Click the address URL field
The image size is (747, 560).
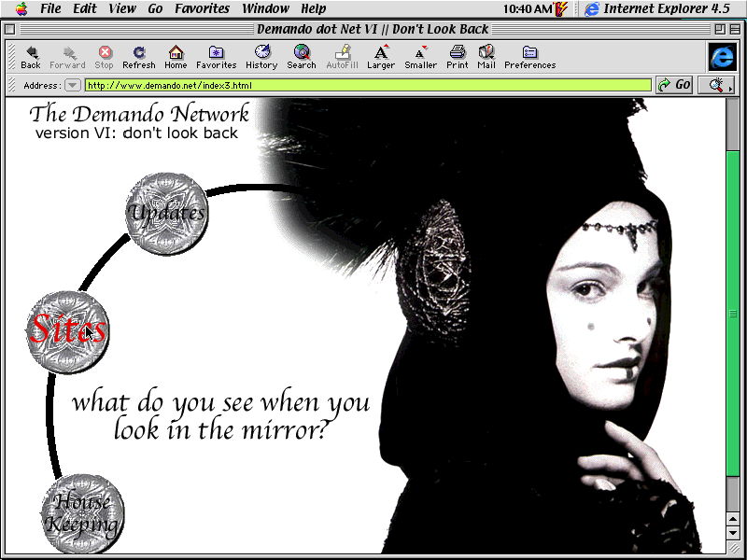click(368, 86)
